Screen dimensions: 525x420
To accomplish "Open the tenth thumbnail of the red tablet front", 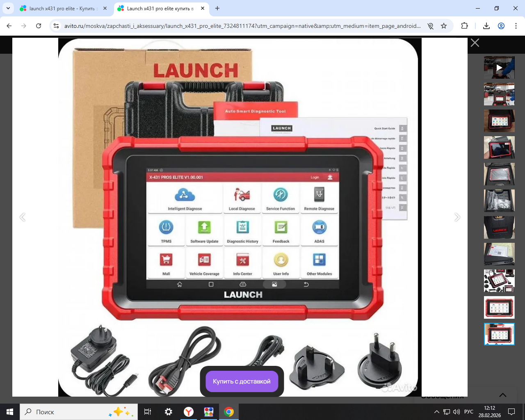I will tap(499, 308).
